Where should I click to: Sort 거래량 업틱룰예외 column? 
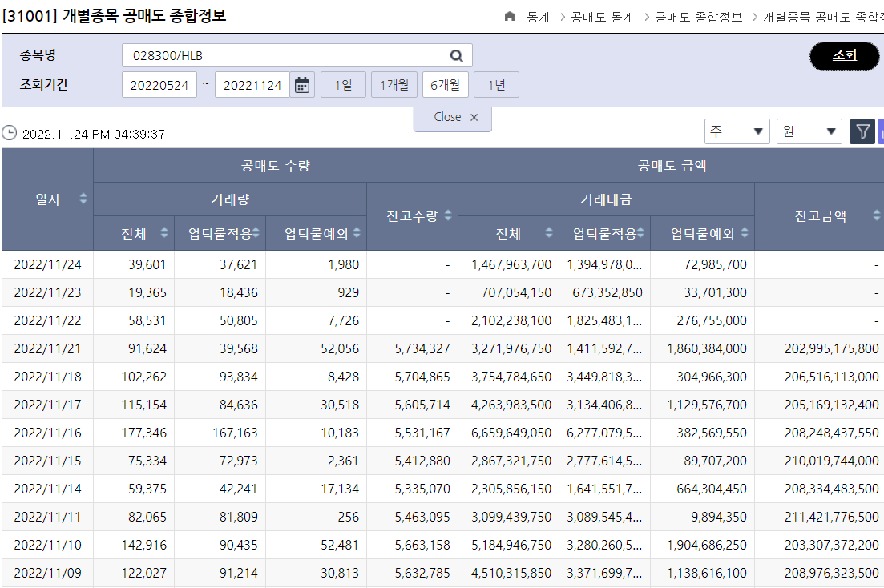[x=357, y=232]
